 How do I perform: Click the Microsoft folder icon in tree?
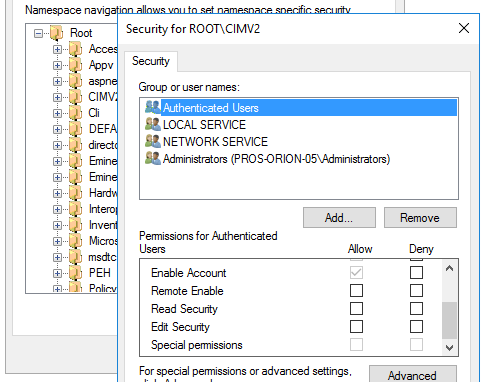tap(76, 241)
